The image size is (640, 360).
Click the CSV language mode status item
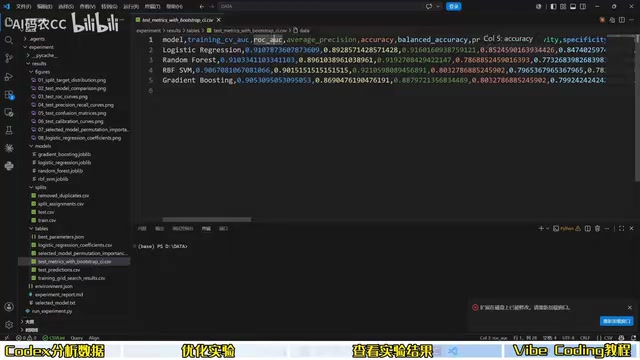point(605,338)
